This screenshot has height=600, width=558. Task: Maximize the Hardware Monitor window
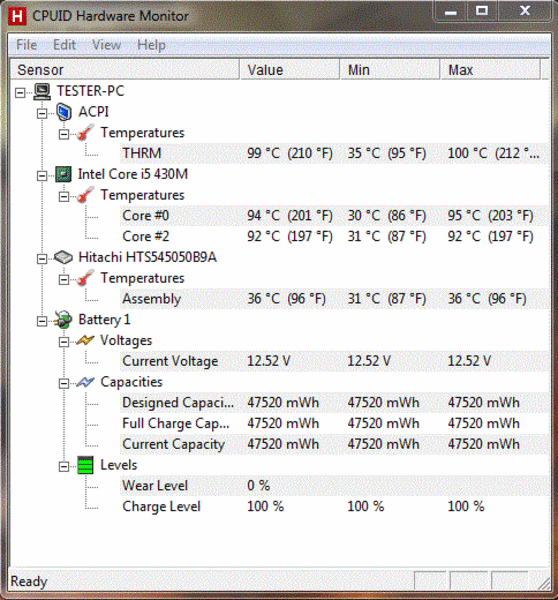(481, 11)
